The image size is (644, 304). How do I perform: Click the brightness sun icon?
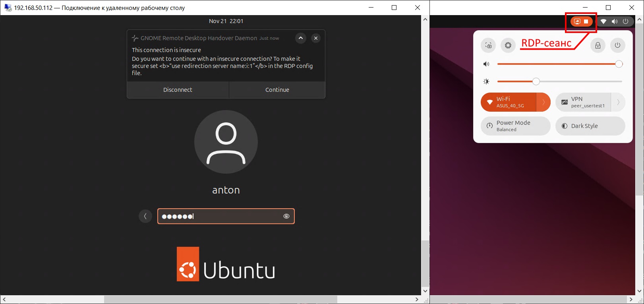click(486, 81)
